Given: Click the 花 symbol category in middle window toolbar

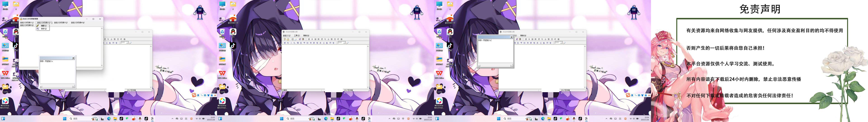Looking at the screenshot, I should [x=288, y=43].
